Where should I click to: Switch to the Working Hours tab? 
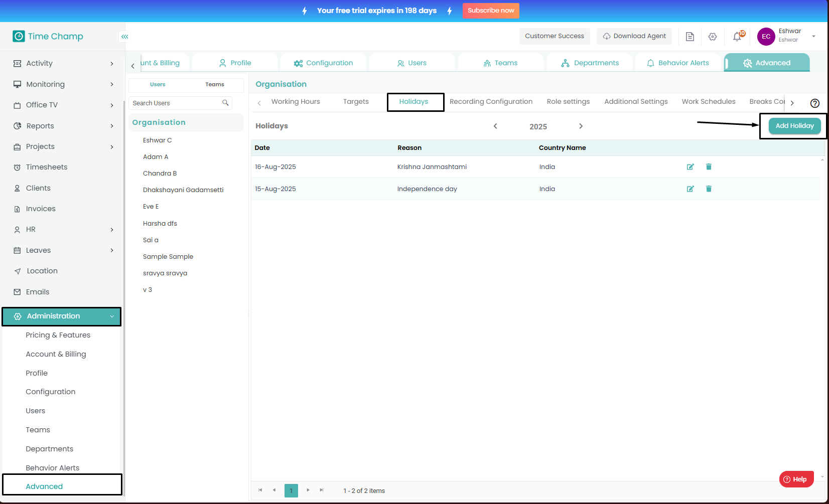pos(296,102)
